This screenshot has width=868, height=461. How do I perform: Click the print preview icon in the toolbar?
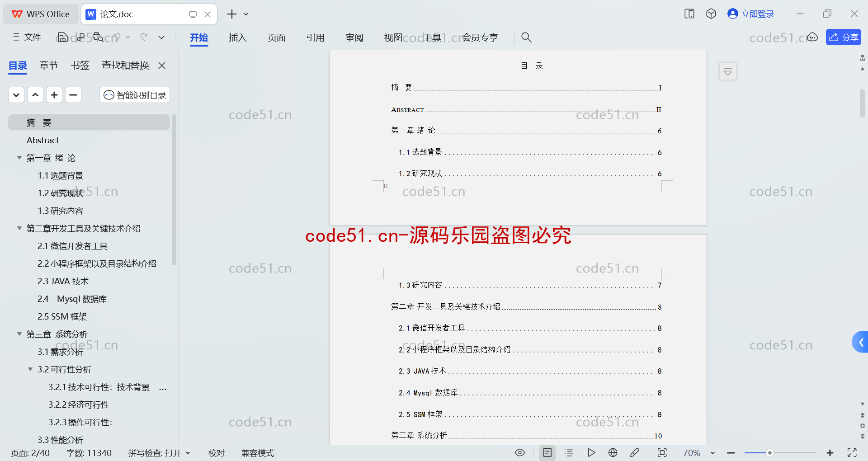(98, 38)
